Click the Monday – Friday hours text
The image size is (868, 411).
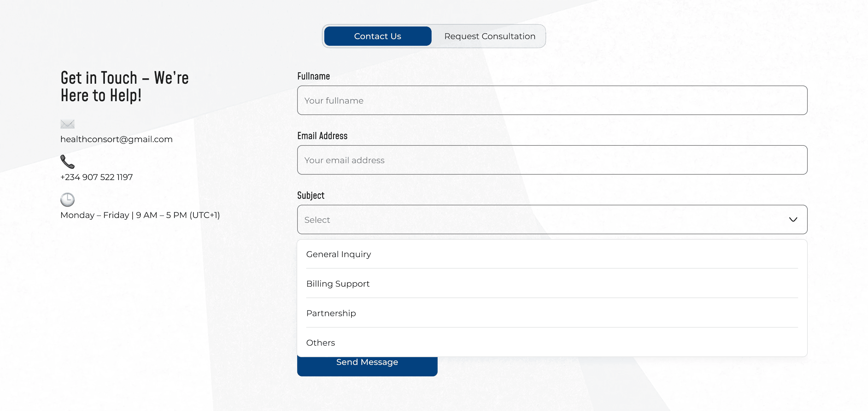[140, 215]
